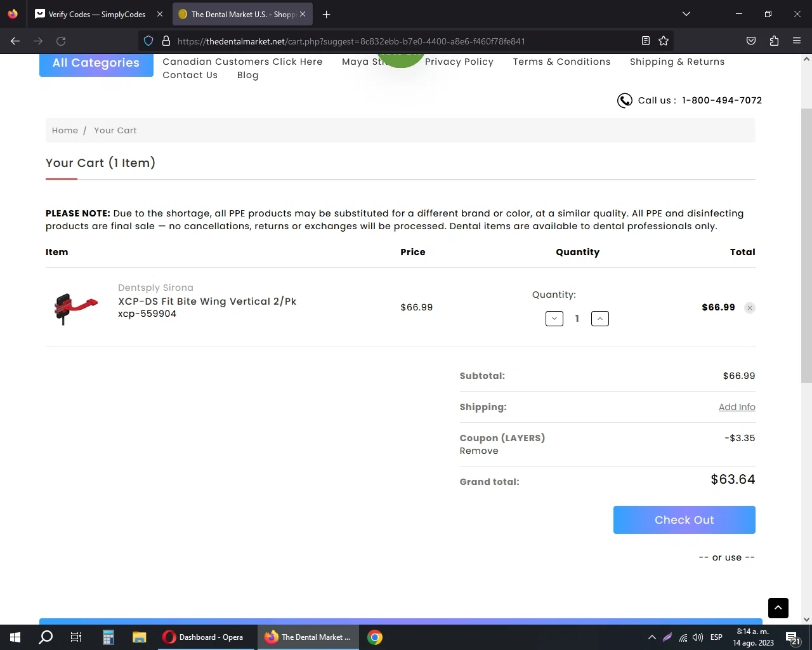The height and width of the screenshot is (650, 812).
Task: Bookmark this page with the star icon
Action: (x=664, y=41)
